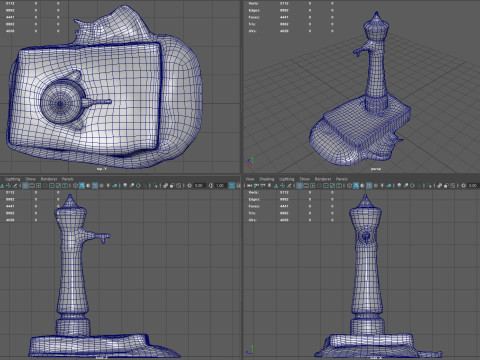Image resolution: width=480 pixels, height=360 pixels.
Task: Click the 'persp' camera label in the perspective viewport
Action: click(x=376, y=169)
